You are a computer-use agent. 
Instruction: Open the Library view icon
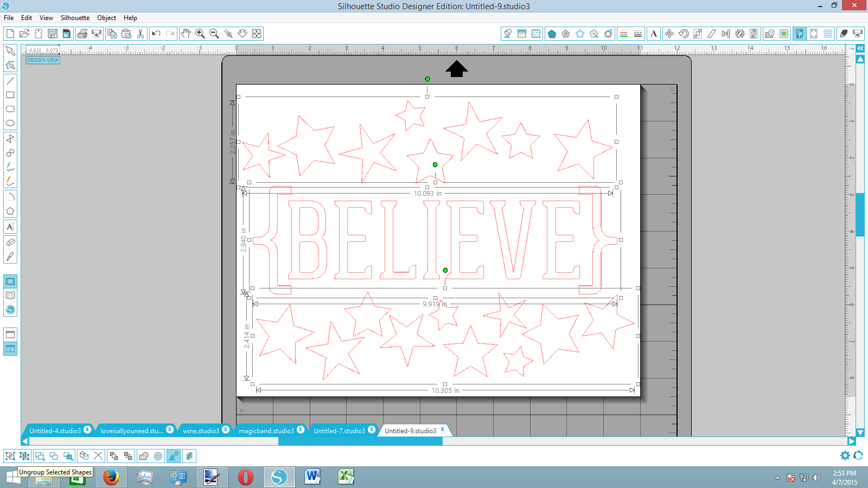click(x=10, y=296)
